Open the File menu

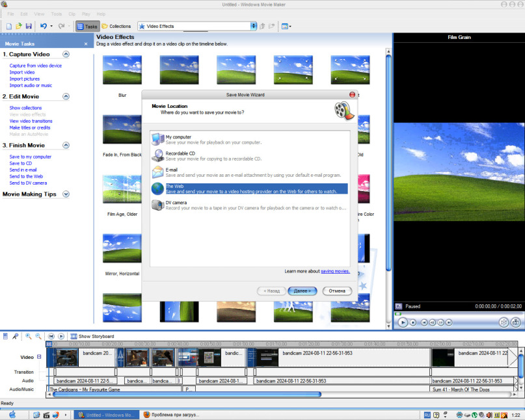pyautogui.click(x=10, y=14)
